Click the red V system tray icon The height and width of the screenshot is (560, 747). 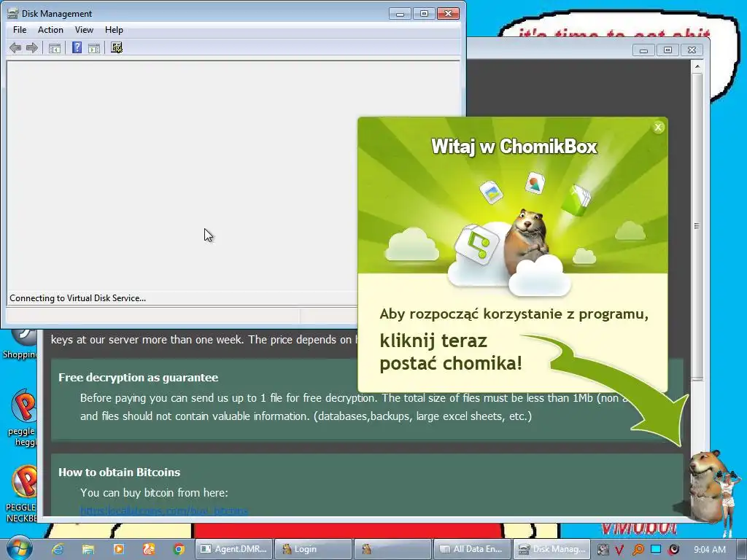click(619, 550)
